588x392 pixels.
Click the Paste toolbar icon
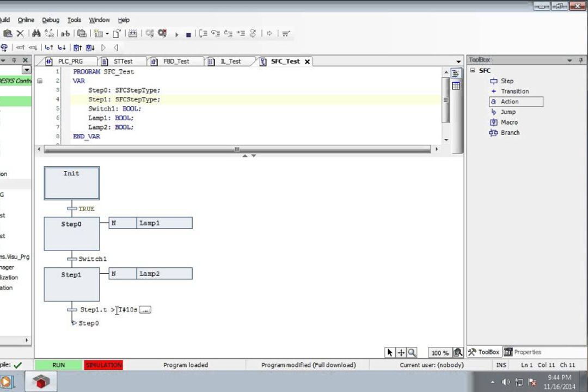(x=8, y=33)
